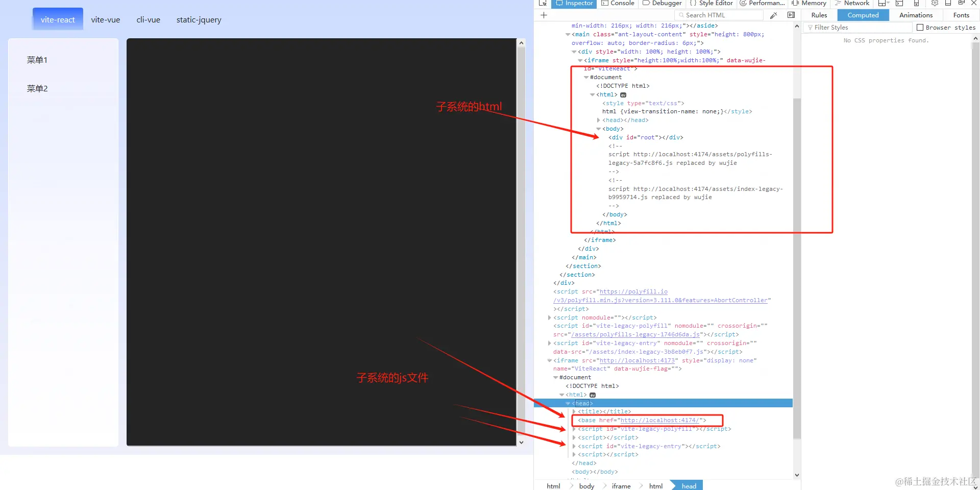Open the static-jquery page tab

199,20
